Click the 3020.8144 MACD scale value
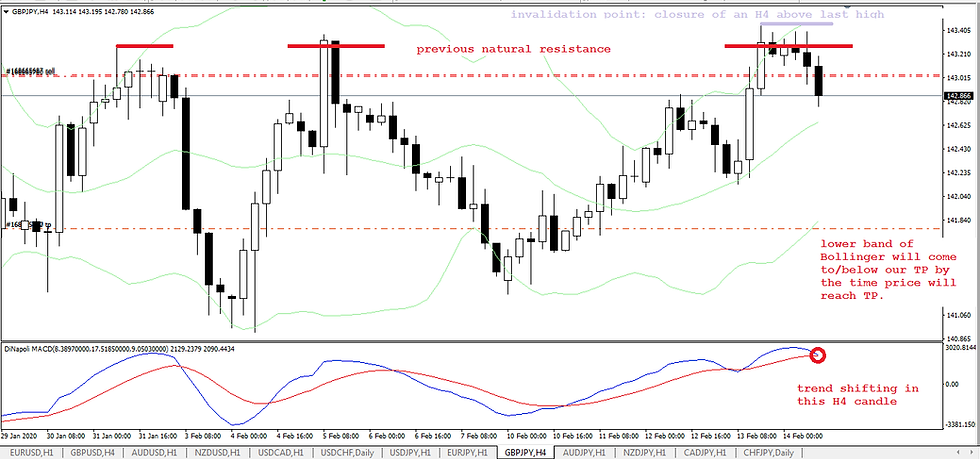Viewport: 980px width, 459px height. pos(961,346)
